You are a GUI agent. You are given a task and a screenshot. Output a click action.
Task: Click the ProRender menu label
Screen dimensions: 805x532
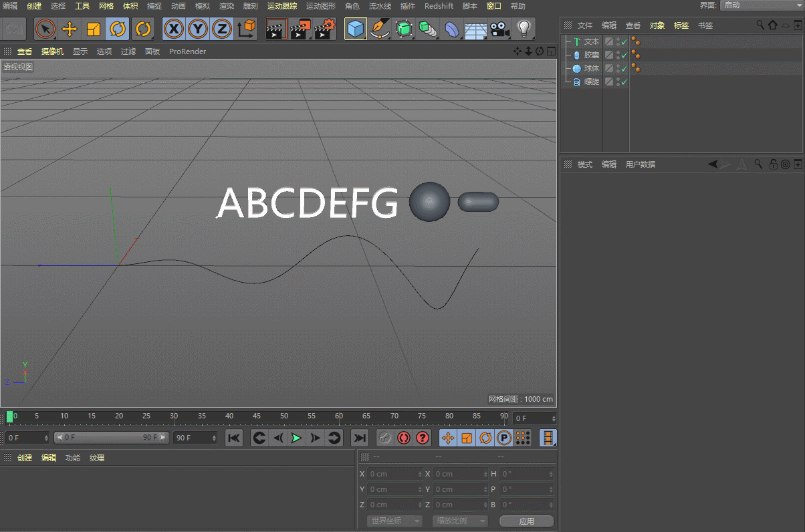187,51
